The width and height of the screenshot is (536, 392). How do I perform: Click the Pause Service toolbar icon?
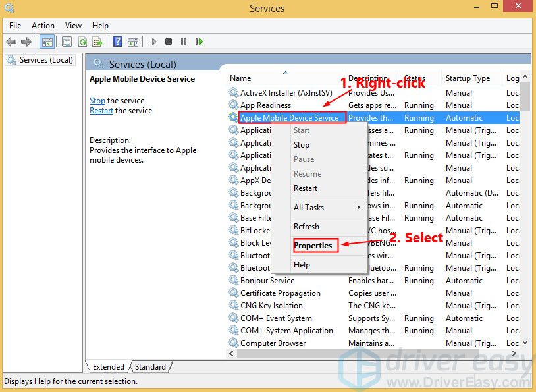[184, 42]
